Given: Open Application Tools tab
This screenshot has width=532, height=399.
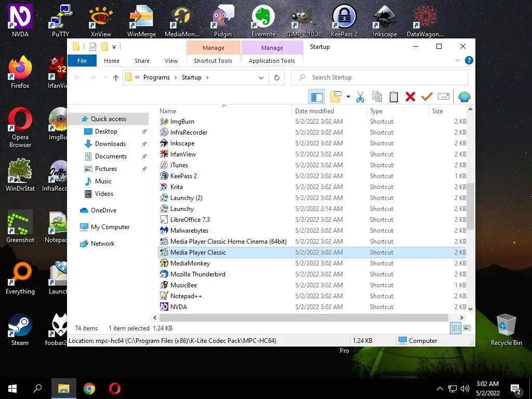Looking at the screenshot, I should click(x=272, y=61).
